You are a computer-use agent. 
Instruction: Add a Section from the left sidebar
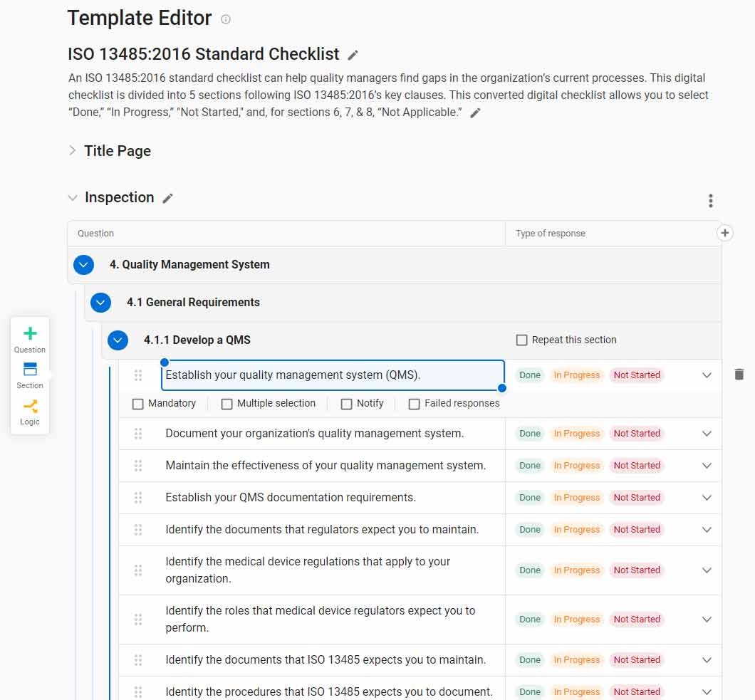click(x=29, y=374)
